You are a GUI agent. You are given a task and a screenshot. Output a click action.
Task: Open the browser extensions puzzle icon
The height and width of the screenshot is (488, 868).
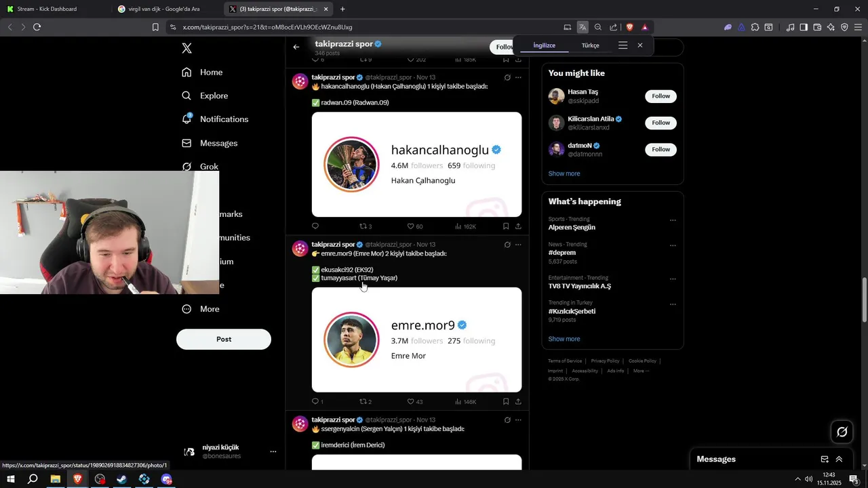pyautogui.click(x=755, y=27)
